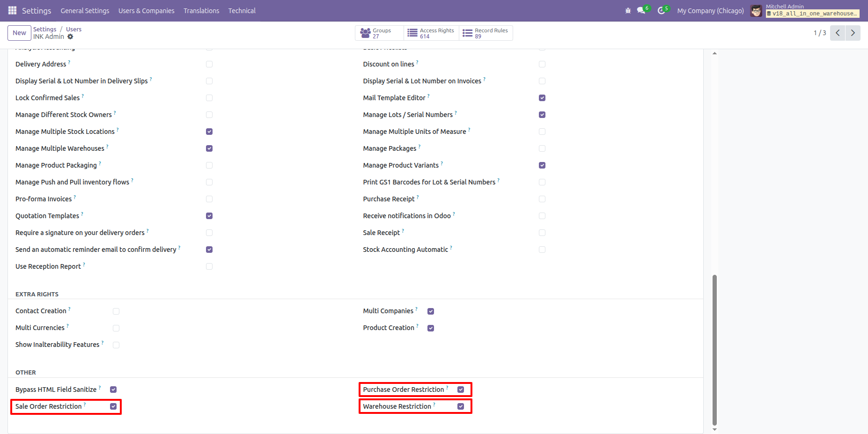Go to the Users breadcrumb link
This screenshot has width=868, height=434.
(74, 29)
